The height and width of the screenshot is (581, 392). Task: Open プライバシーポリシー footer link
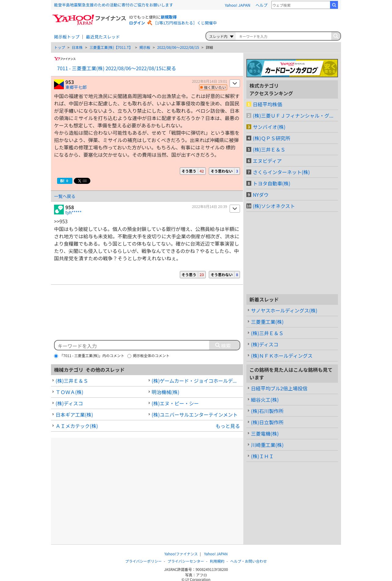[x=143, y=561]
